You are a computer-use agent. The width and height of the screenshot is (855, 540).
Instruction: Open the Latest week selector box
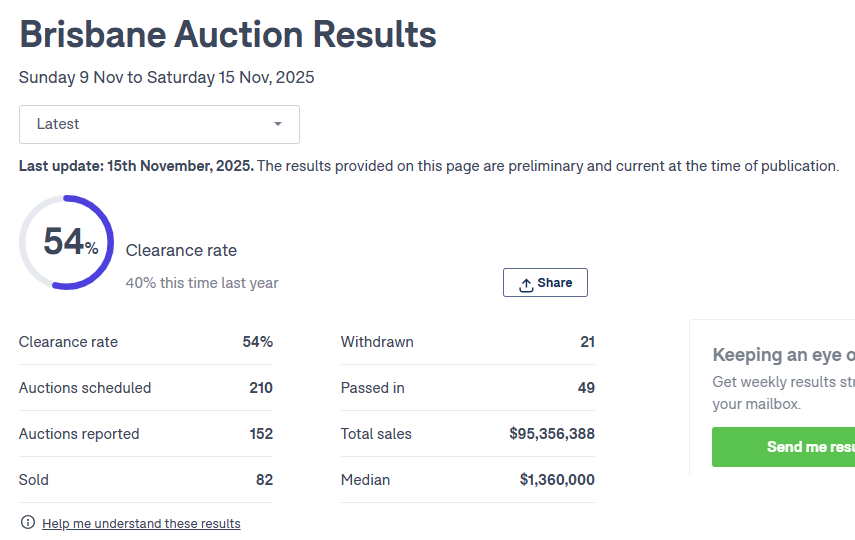[159, 125]
